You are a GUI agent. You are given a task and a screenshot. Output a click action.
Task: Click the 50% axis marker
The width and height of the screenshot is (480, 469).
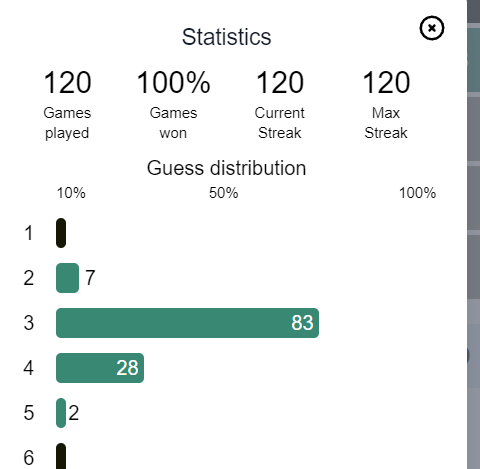[x=224, y=193]
